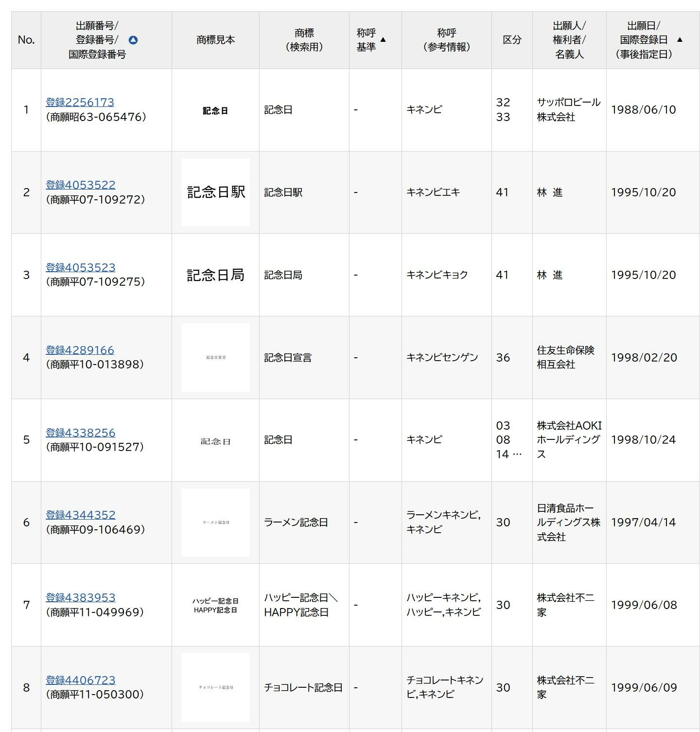This screenshot has height=732, width=700.
Task: Click the 記念日局 trademark sample image
Action: pos(215,275)
